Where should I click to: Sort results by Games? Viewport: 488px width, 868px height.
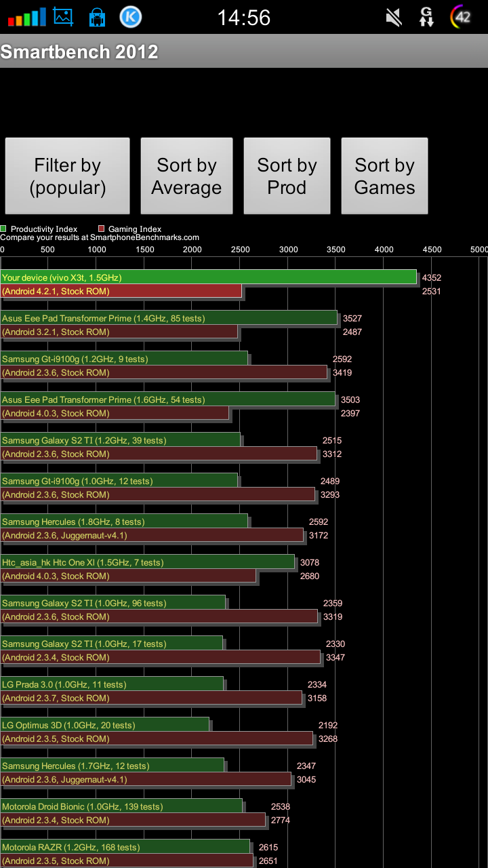point(384,176)
